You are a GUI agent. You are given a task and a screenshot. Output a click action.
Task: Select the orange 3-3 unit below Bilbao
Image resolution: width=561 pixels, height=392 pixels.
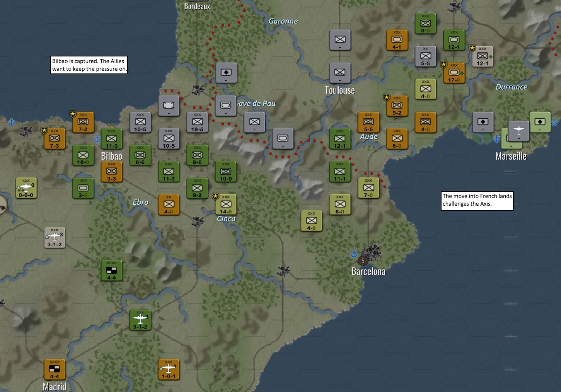point(112,172)
